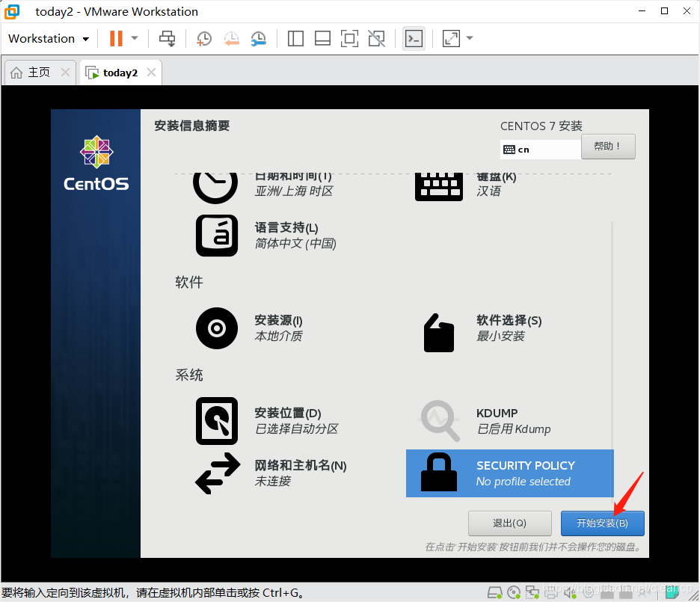
Task: Enter full screen mode
Action: (x=349, y=38)
